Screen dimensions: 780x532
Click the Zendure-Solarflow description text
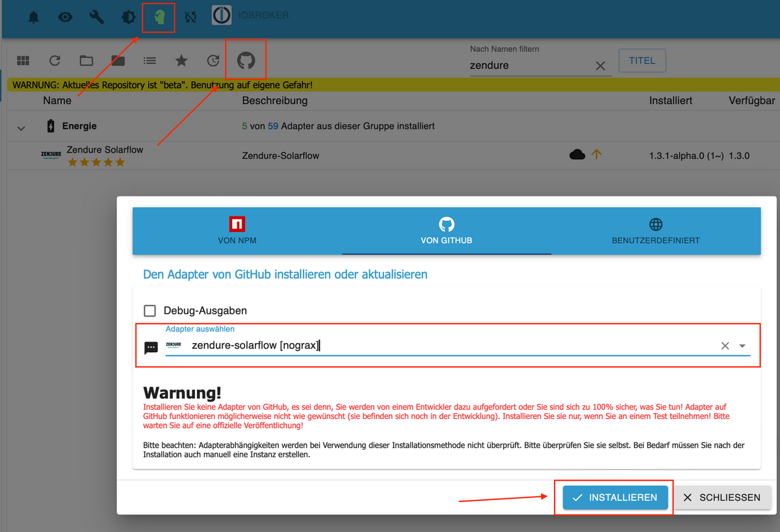click(280, 156)
